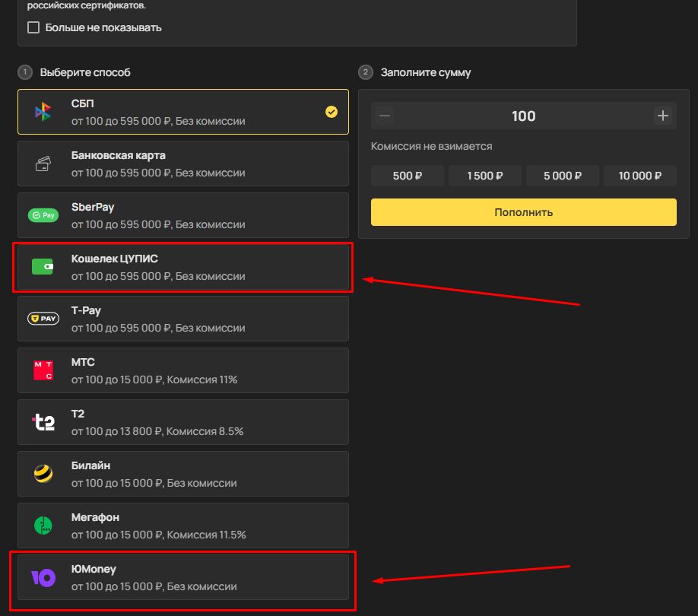The image size is (698, 616).
Task: Select T-Pay payment option
Action: coord(183,319)
